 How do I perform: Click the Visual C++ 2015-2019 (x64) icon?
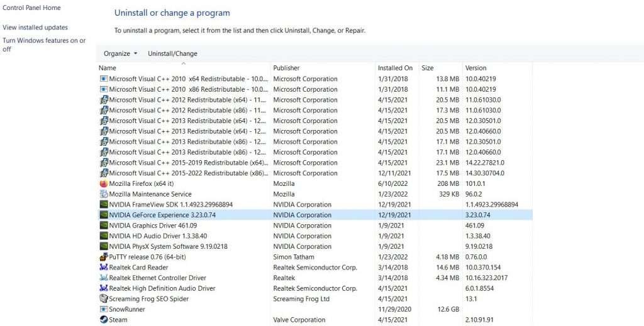pyautogui.click(x=104, y=163)
